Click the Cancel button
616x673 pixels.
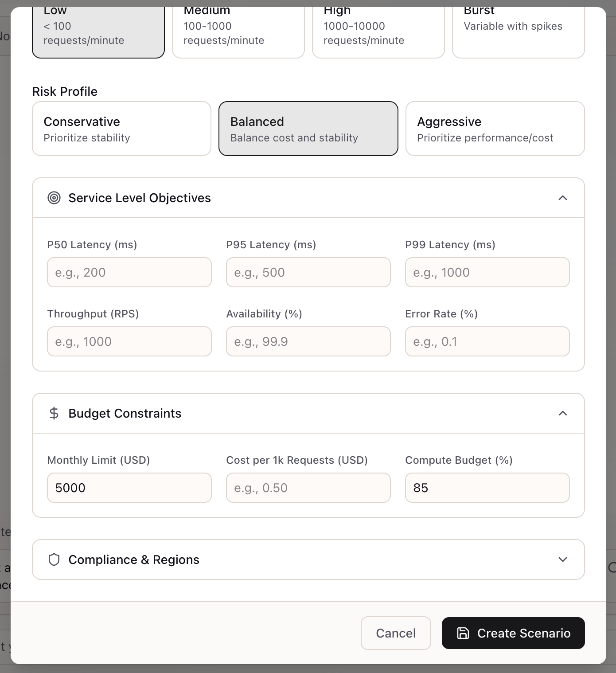[x=395, y=633]
